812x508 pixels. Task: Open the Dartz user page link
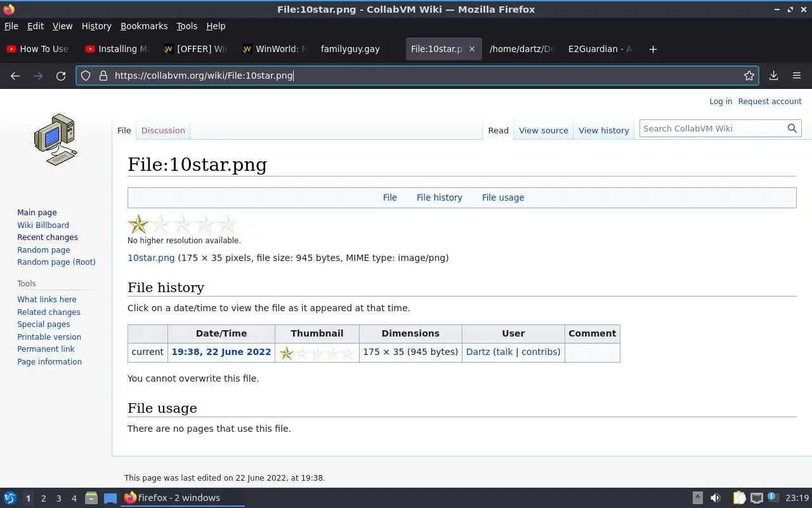pyautogui.click(x=478, y=352)
